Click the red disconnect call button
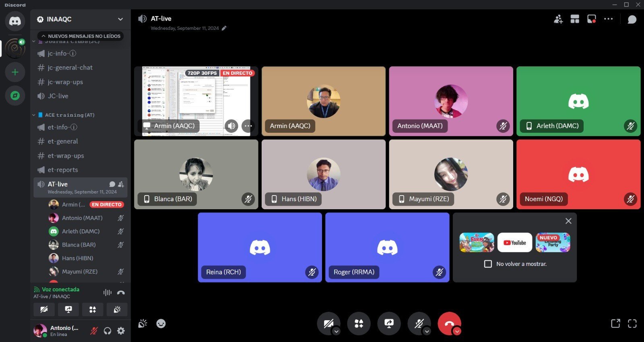 pyautogui.click(x=448, y=323)
